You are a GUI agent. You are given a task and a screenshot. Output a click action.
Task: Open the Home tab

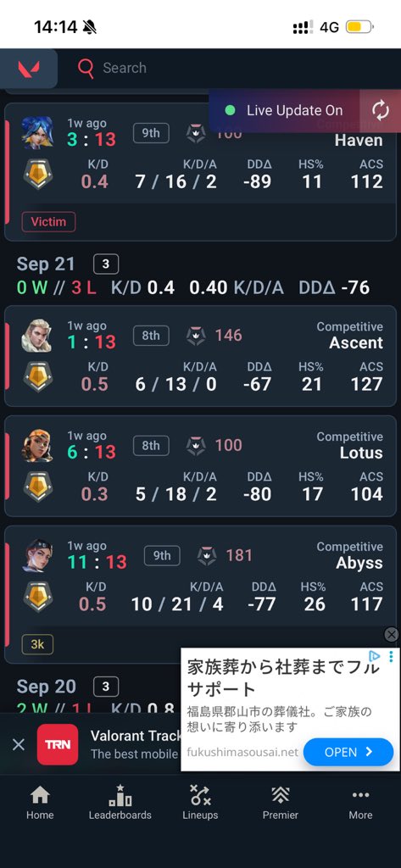(40, 803)
